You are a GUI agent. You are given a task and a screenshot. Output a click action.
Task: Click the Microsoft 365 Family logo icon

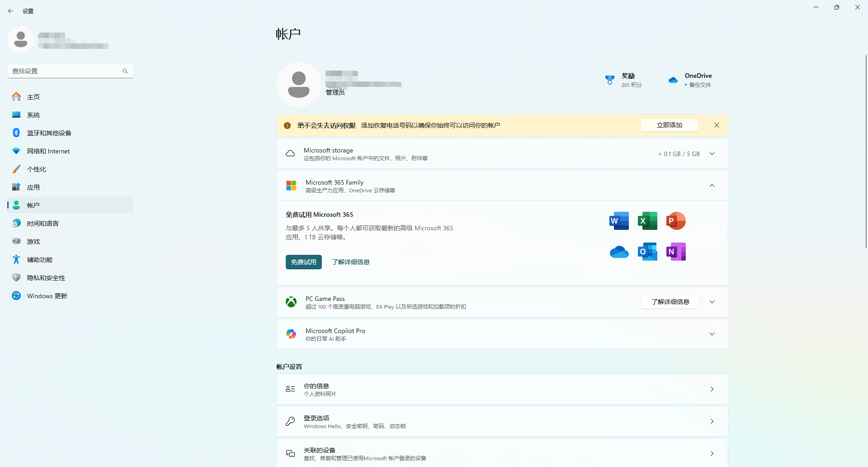tap(291, 186)
